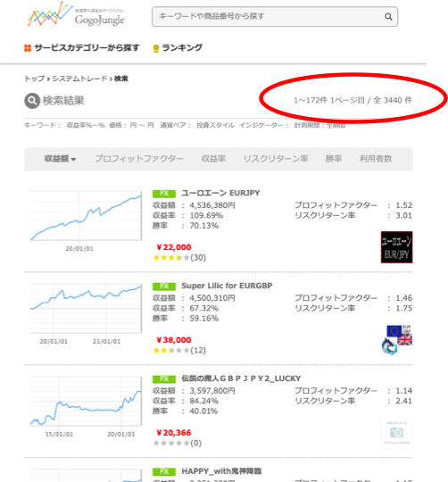Open サービスカテゴリーから探す menu
448x482 pixels.
point(87,48)
